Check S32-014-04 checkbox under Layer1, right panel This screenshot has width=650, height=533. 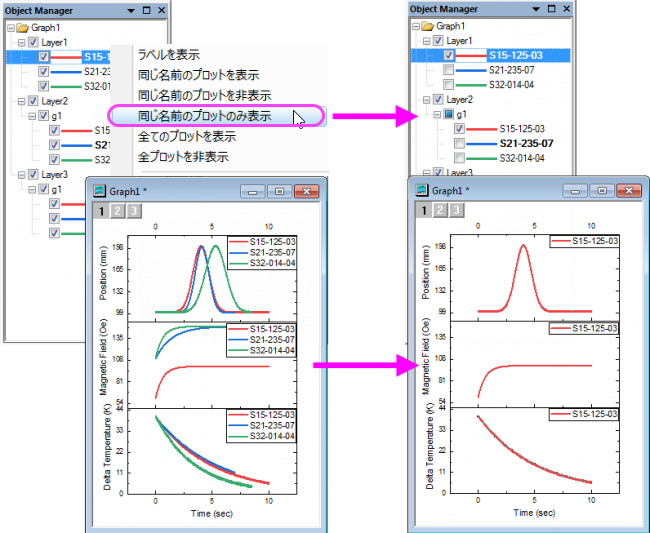point(449,85)
